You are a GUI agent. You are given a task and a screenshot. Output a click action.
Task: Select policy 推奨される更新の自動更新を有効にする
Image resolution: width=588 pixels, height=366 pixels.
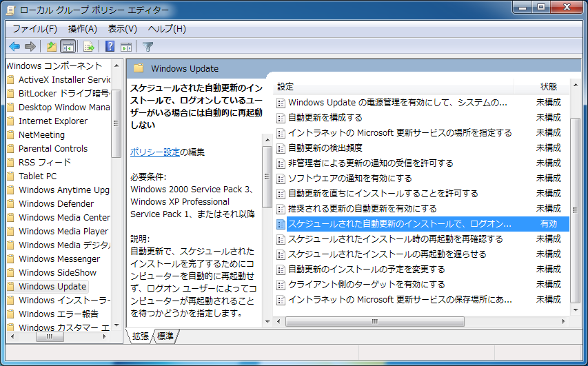pos(363,208)
